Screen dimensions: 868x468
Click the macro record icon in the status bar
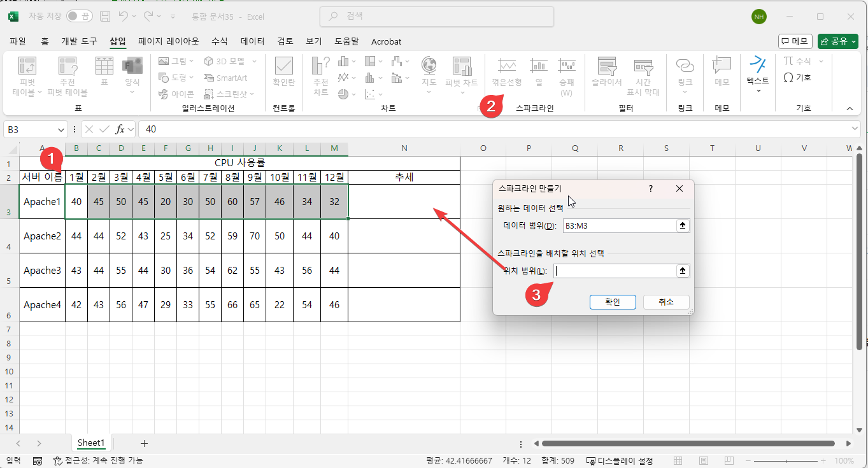[x=38, y=460]
